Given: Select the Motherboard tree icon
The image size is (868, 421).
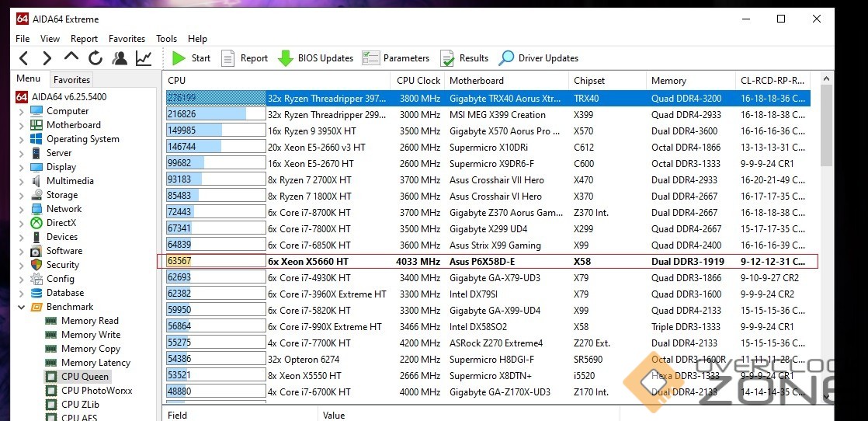Looking at the screenshot, I should tap(36, 125).
